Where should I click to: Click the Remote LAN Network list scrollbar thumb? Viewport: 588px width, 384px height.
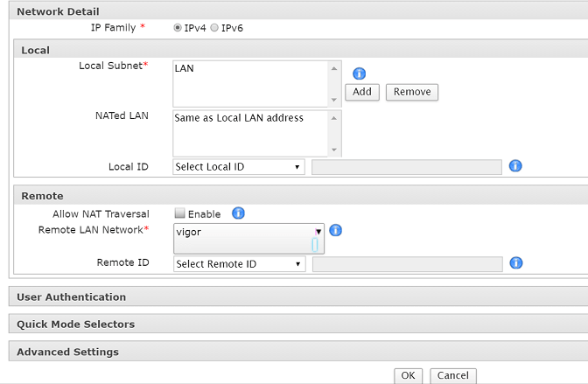[315, 245]
